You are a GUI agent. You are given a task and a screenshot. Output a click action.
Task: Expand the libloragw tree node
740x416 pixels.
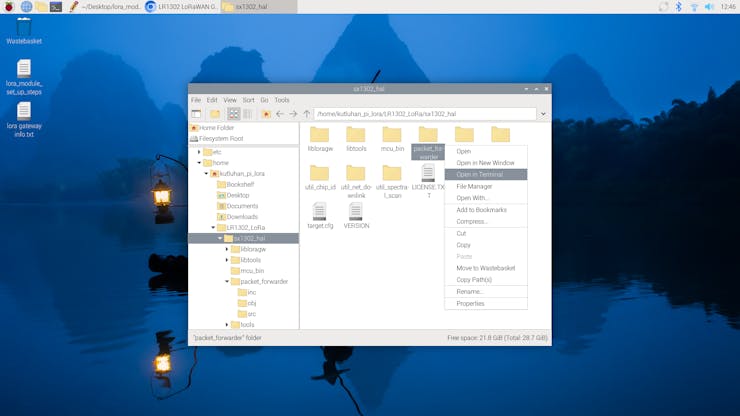(227, 249)
